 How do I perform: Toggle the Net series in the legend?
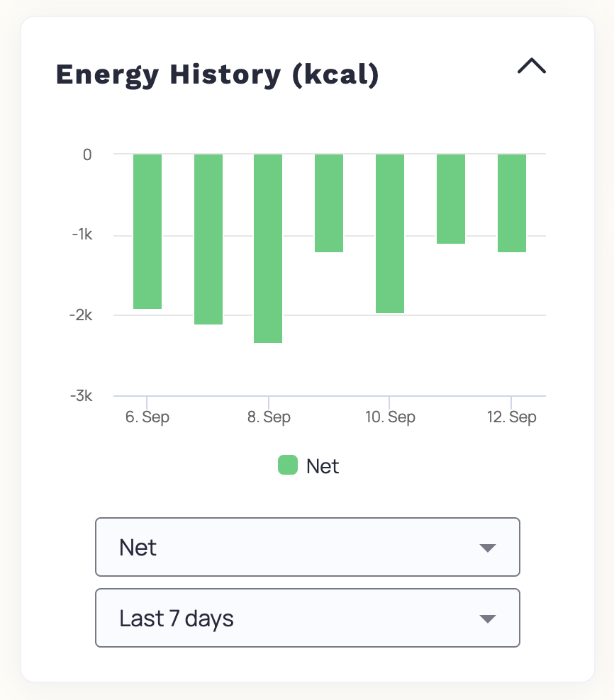point(308,465)
